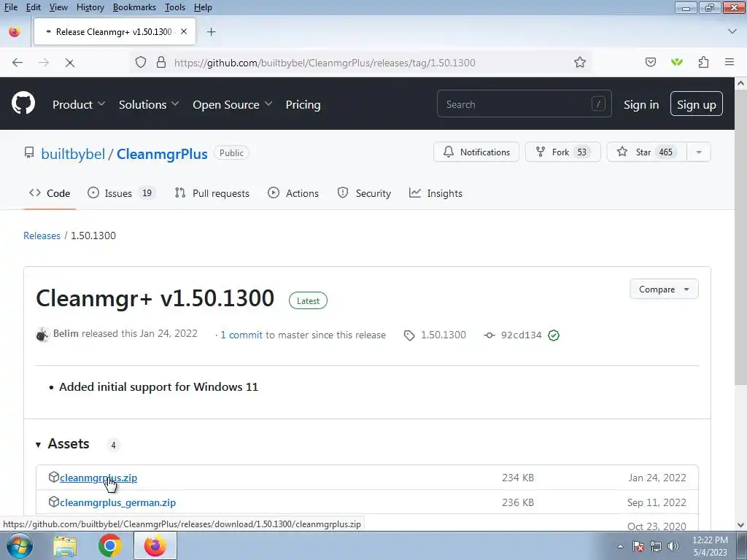Open the Save to Pocket icon
The image size is (747, 560).
[650, 63]
